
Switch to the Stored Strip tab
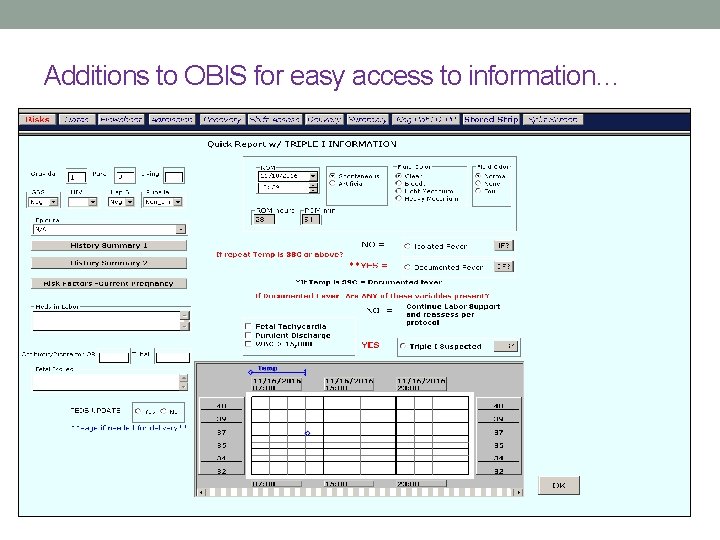tap(491, 119)
